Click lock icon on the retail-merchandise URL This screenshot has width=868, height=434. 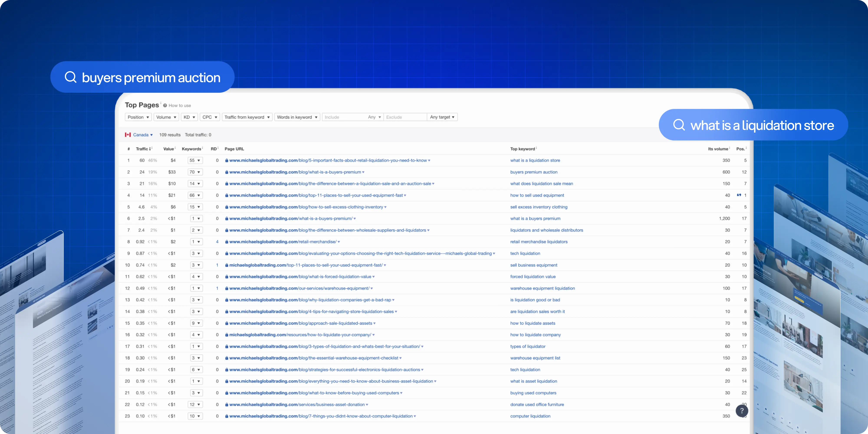click(x=227, y=242)
